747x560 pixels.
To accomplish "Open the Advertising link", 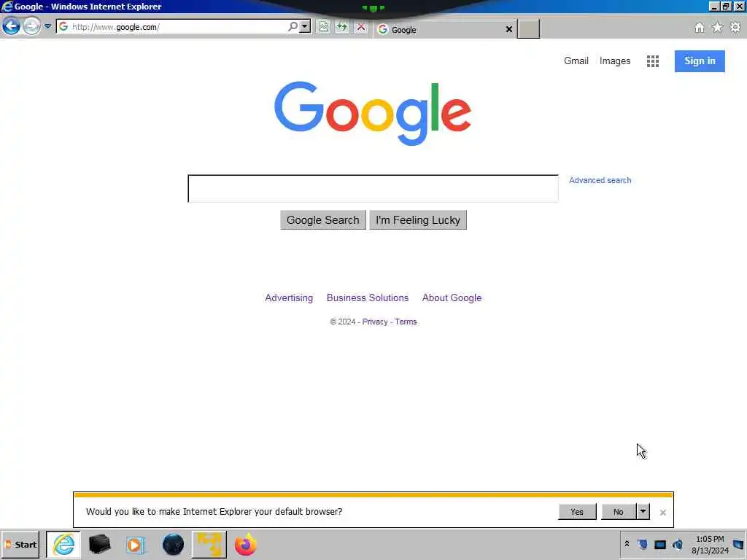I will (x=289, y=297).
